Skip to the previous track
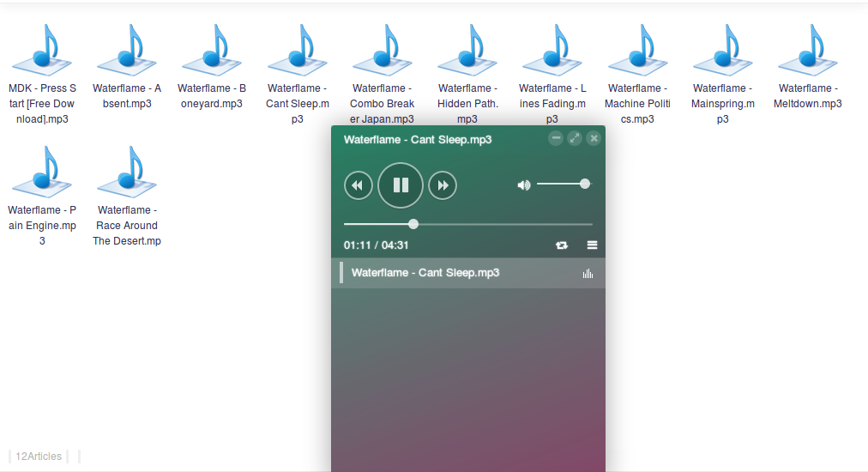The image size is (868, 472). pyautogui.click(x=359, y=185)
